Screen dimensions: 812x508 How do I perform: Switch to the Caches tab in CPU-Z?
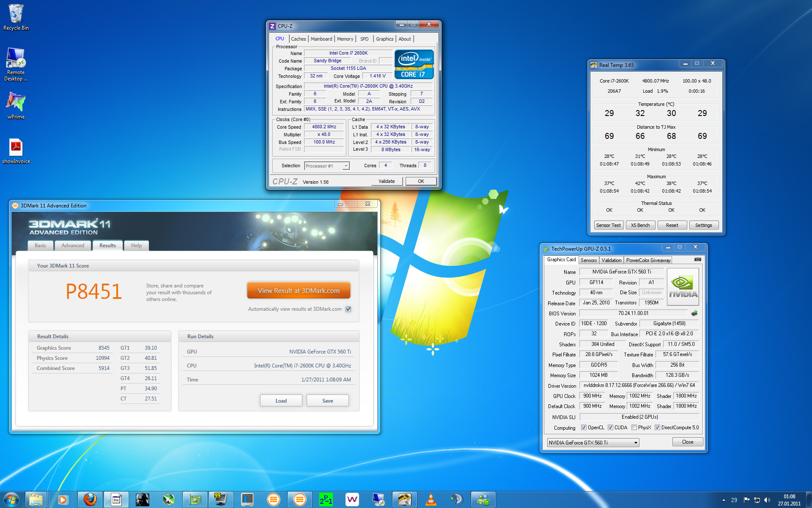pyautogui.click(x=299, y=39)
